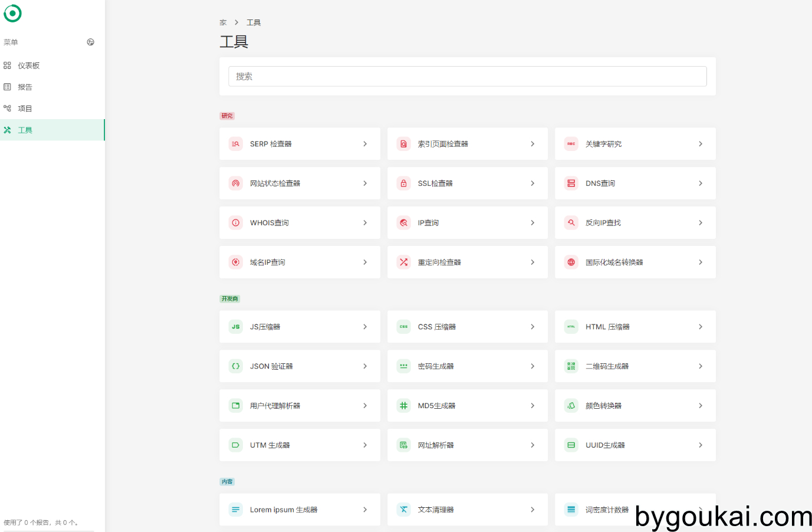Screen dimensions: 812x532
Task: Click the CSS 压缩器 icon
Action: point(403,327)
